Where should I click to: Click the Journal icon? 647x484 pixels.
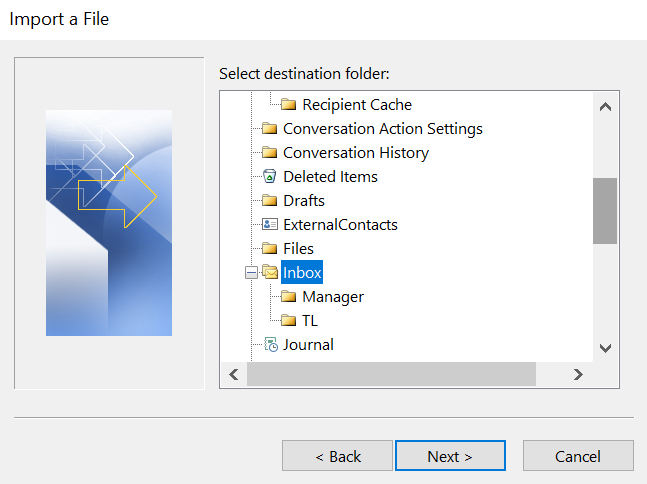click(x=269, y=345)
